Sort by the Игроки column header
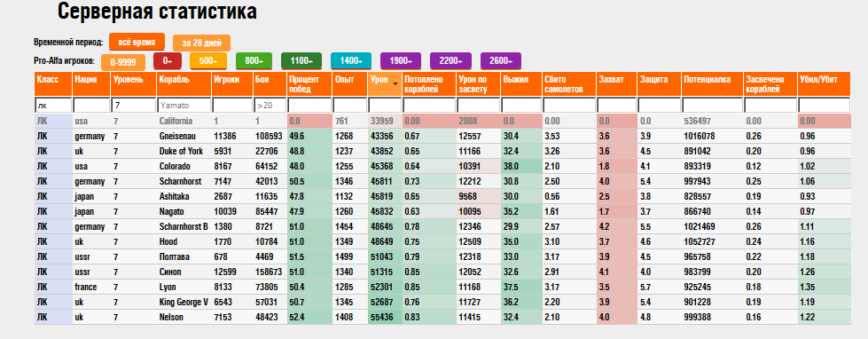Viewport: 868px width, 339px height. point(232,83)
